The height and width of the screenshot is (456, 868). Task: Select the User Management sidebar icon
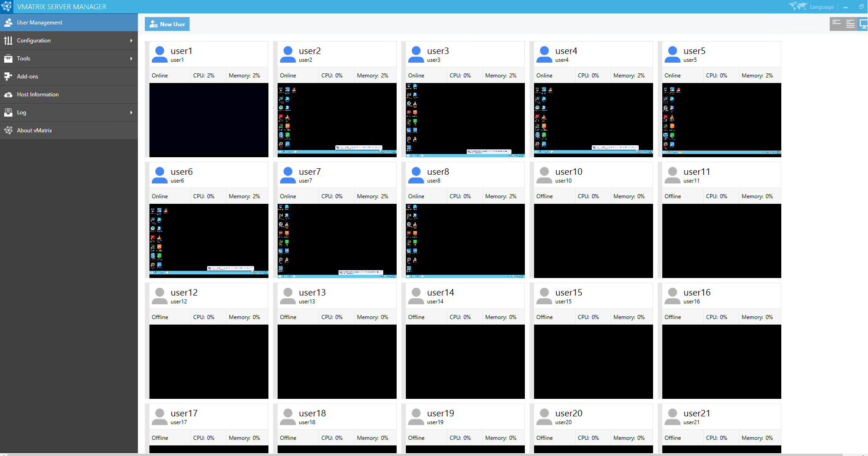(x=9, y=22)
